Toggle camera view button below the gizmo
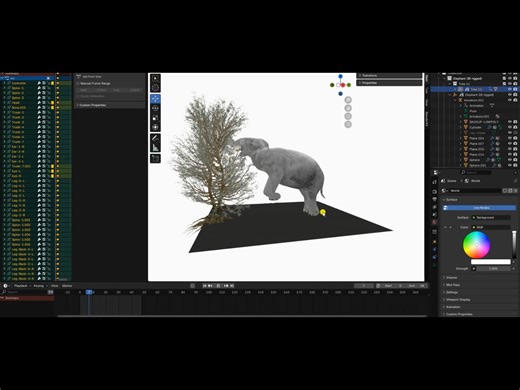The image size is (520, 390). pyautogui.click(x=348, y=116)
